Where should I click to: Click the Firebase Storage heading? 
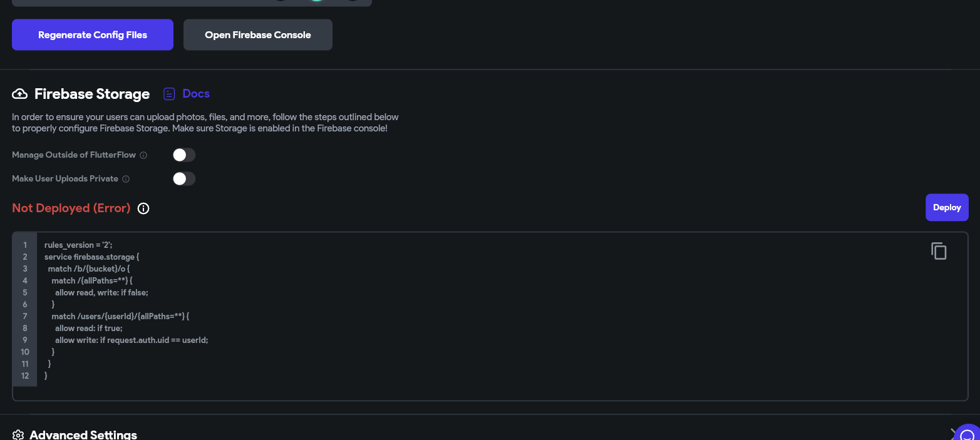92,94
